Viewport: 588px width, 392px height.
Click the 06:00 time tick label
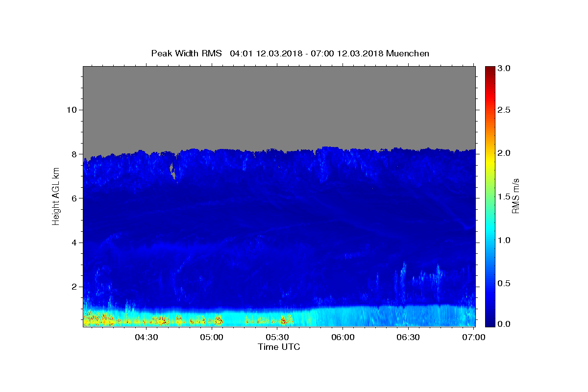[x=343, y=338]
